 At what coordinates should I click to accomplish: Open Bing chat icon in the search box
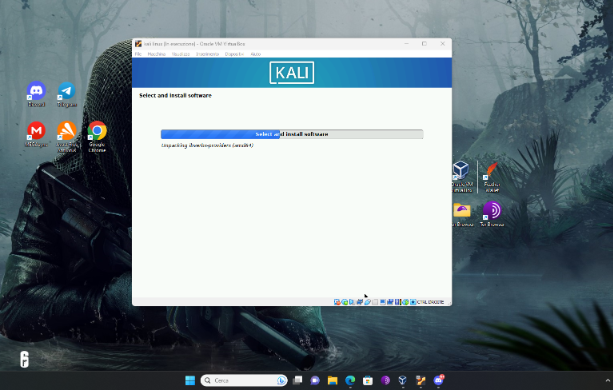(x=281, y=380)
